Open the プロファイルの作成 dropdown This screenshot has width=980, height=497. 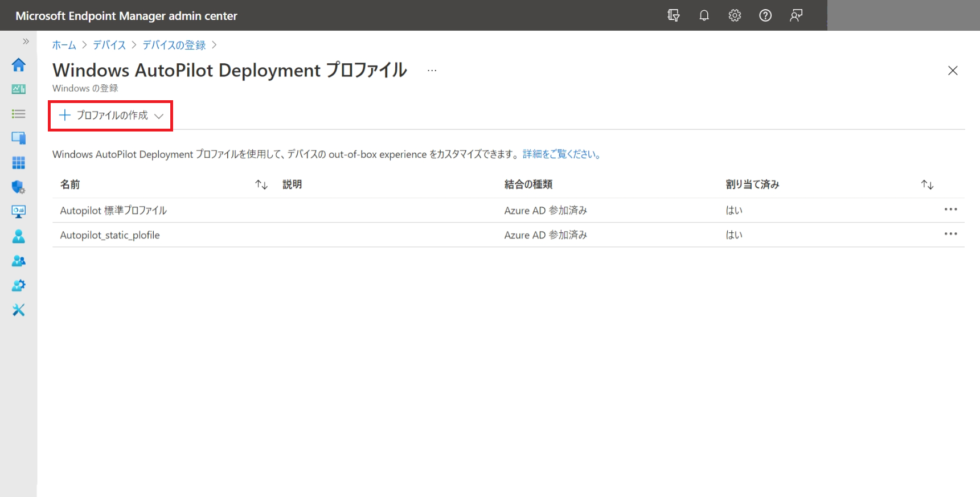click(111, 116)
